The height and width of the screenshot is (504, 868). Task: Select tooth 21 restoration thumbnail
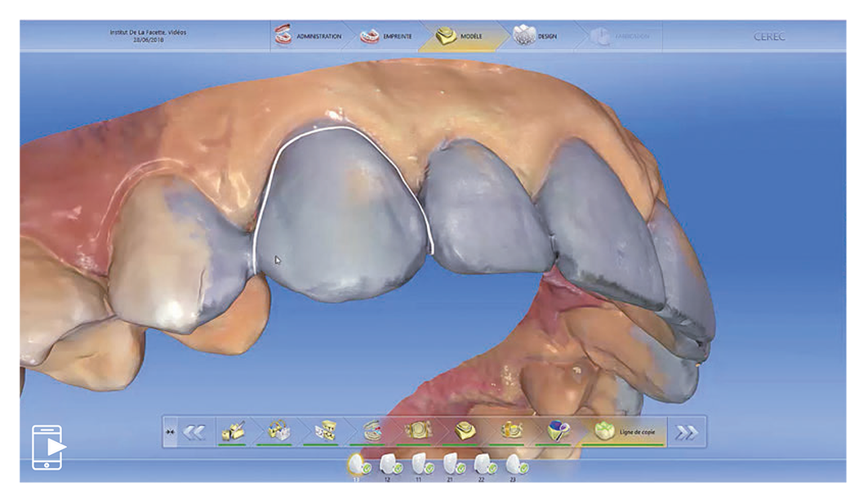(x=452, y=466)
